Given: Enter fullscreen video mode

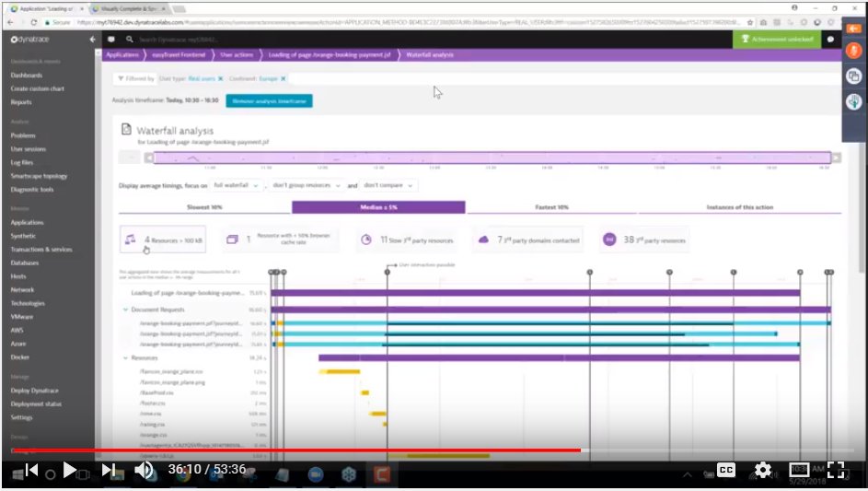Looking at the screenshot, I should (836, 470).
